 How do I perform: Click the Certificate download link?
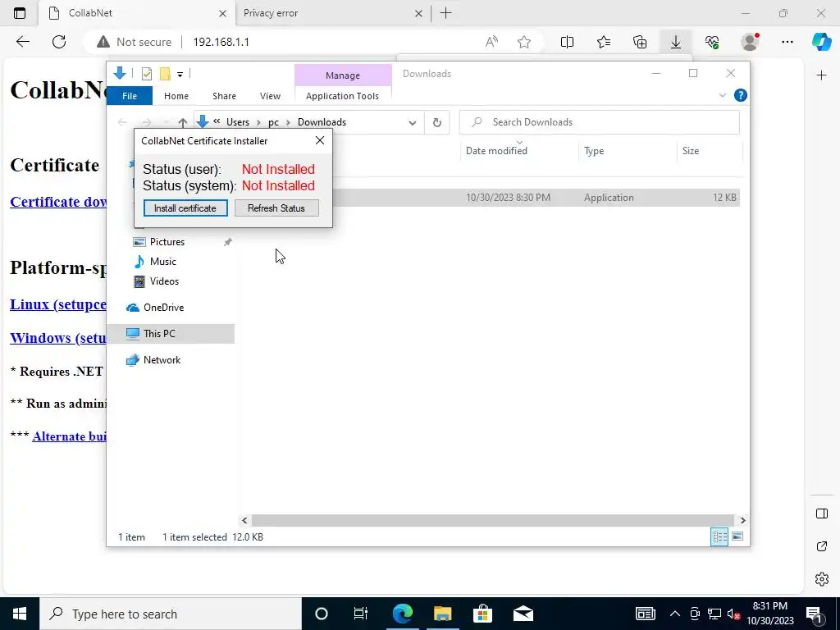pyautogui.click(x=58, y=202)
